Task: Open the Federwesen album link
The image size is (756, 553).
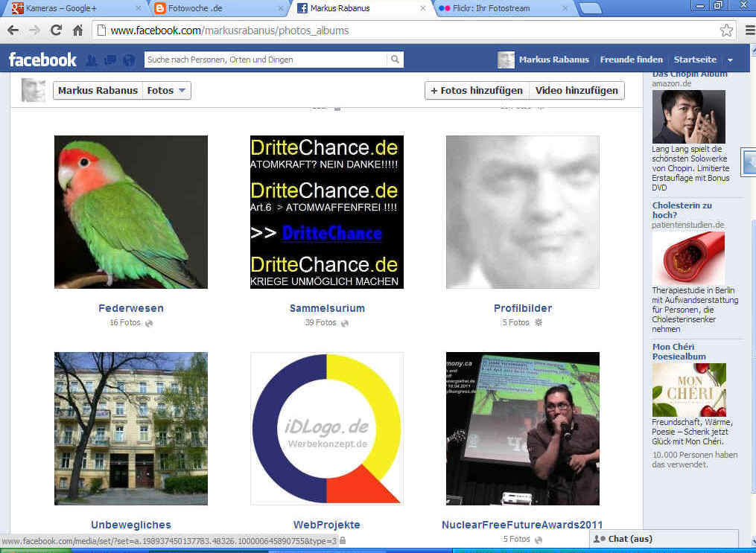Action: tap(131, 308)
